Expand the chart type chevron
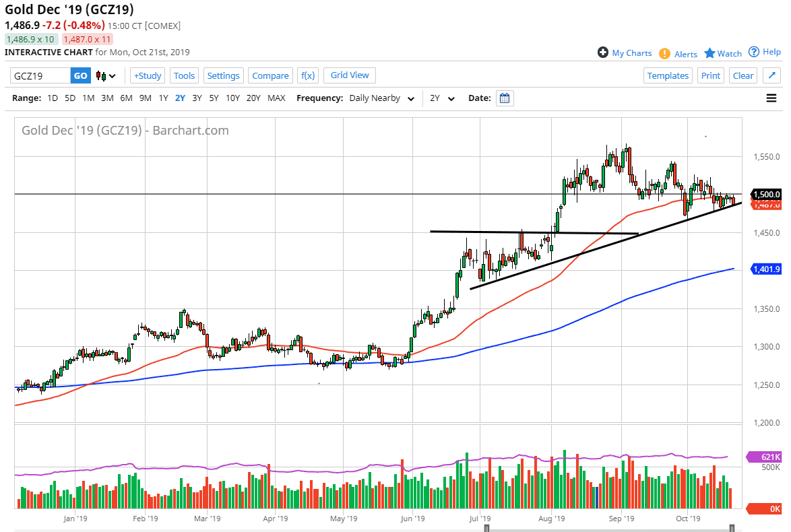This screenshot has height=532, width=791. click(x=112, y=75)
